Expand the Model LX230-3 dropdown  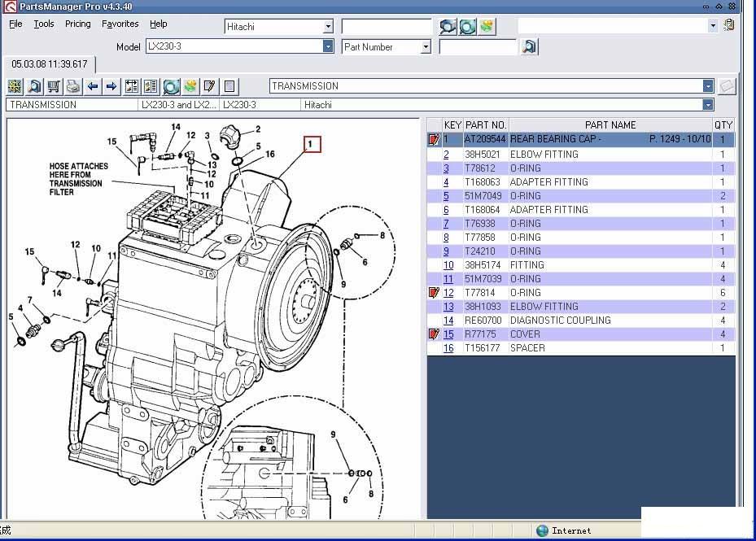(328, 46)
